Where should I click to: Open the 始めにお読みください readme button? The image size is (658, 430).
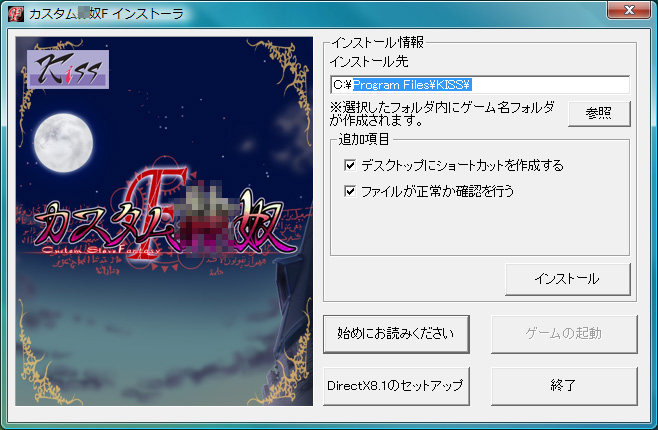(396, 334)
